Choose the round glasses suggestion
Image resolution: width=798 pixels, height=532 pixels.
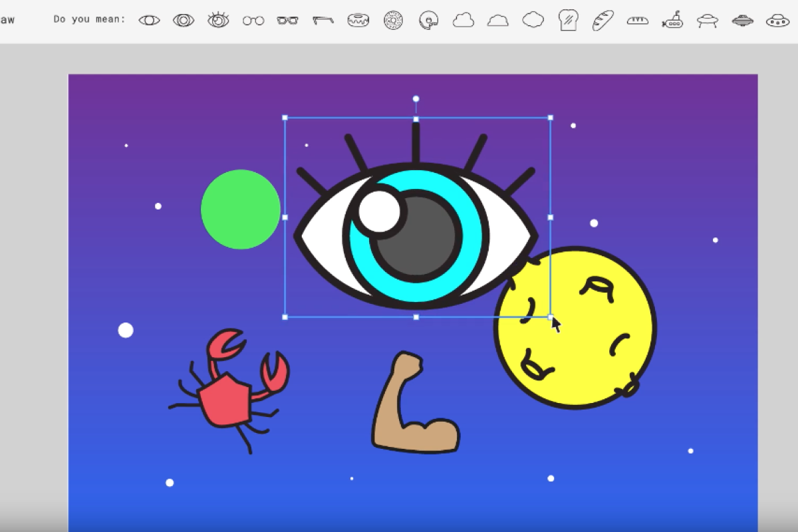click(x=253, y=21)
